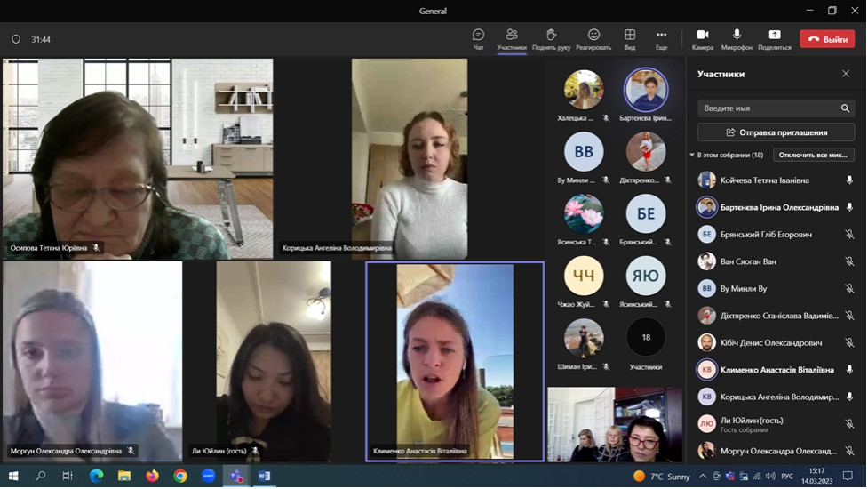868x489 pixels.
Task: Raise hand with Поднять руку button
Action: point(551,39)
